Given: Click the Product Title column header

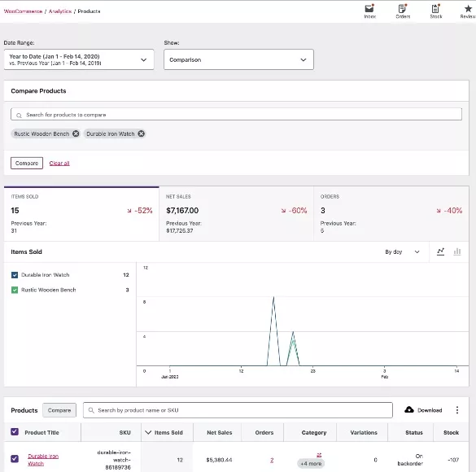Looking at the screenshot, I should 41,432.
